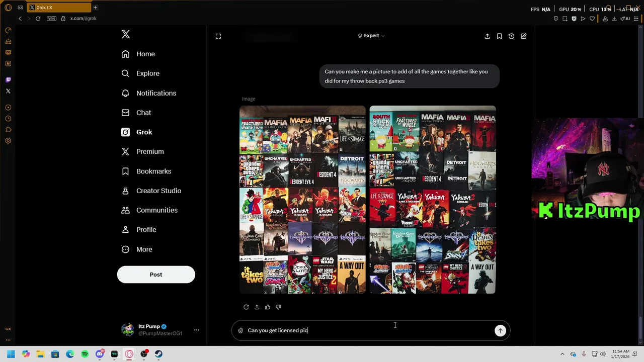Click the snapshot icon in the address bar
The height and width of the screenshot is (362, 644).
click(x=565, y=19)
